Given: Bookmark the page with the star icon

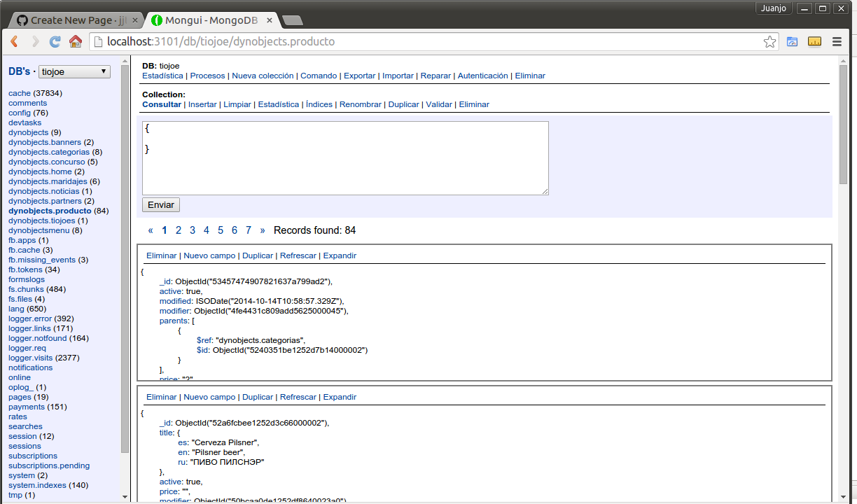Looking at the screenshot, I should [769, 42].
